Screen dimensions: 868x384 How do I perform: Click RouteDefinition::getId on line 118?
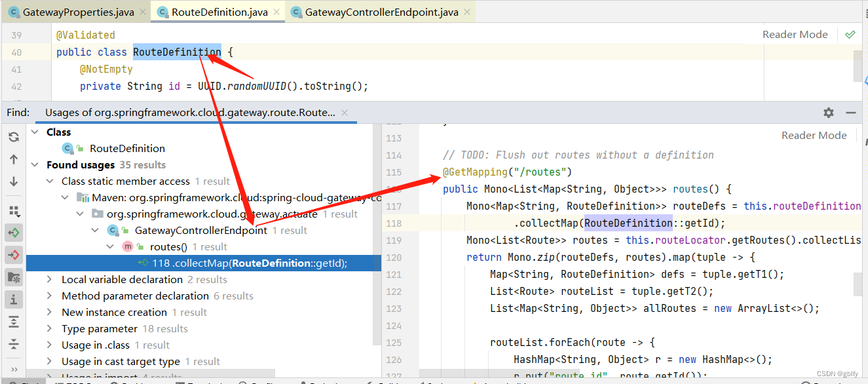pyautogui.click(x=652, y=223)
